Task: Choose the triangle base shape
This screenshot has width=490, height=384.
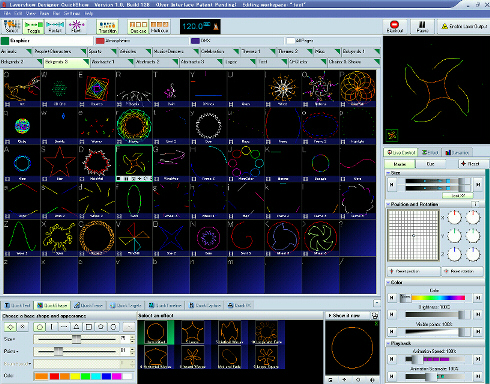Action: click(x=76, y=327)
